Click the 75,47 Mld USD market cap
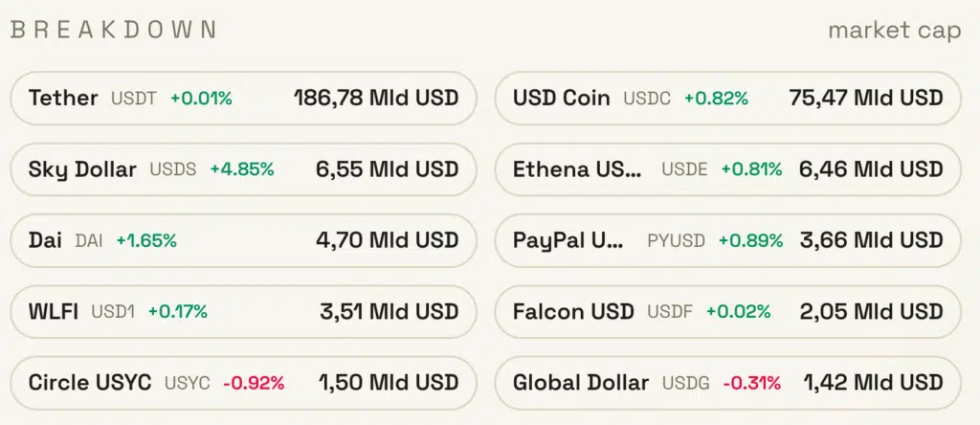This screenshot has height=425, width=980. (x=866, y=98)
